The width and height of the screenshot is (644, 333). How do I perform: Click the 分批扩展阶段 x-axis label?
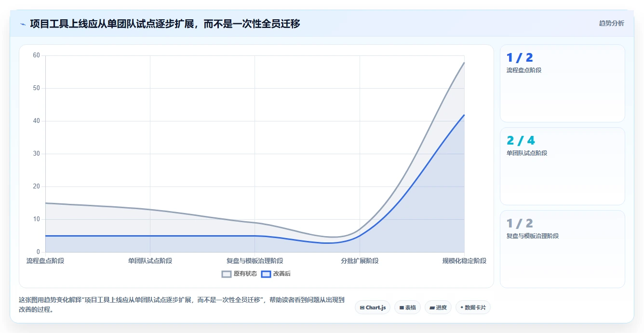(360, 261)
